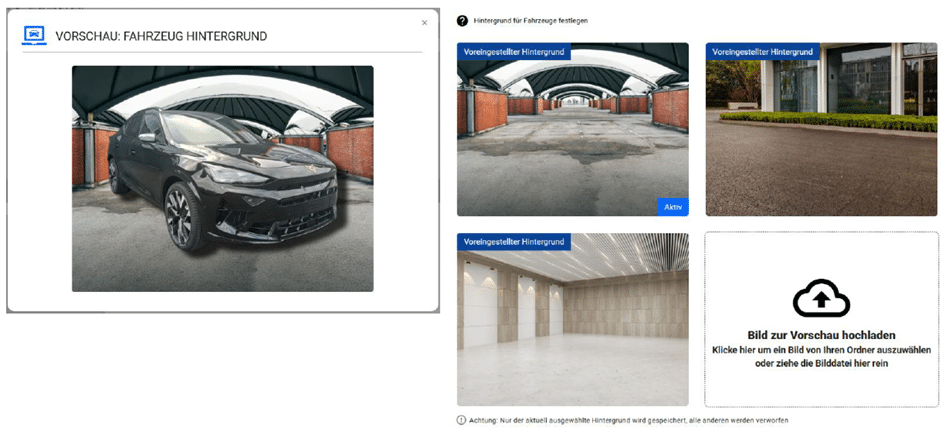Click the vehicle monitor icon in dialog header

pos(35,35)
